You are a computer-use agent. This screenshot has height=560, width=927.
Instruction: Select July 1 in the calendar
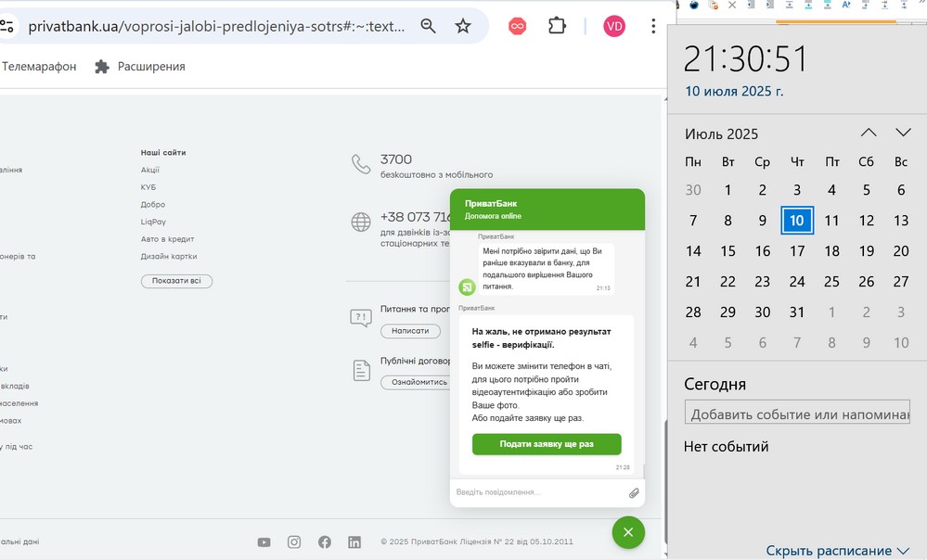727,190
